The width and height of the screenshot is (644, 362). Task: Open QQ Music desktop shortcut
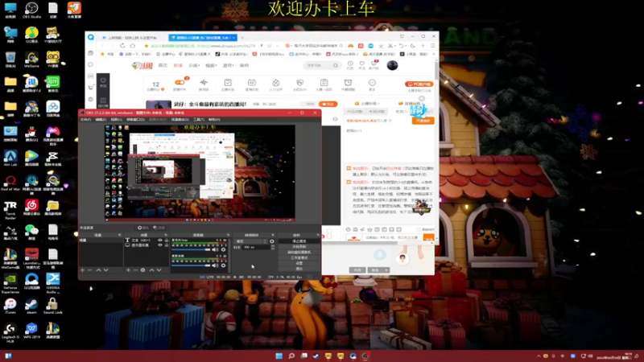pos(31,35)
